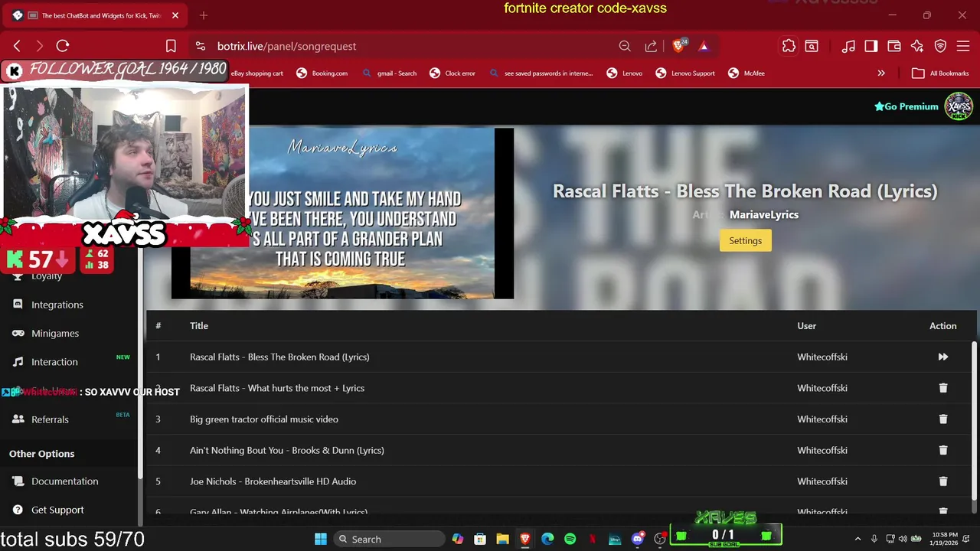This screenshot has width=980, height=551.
Task: Go back in browser history
Action: (17, 46)
